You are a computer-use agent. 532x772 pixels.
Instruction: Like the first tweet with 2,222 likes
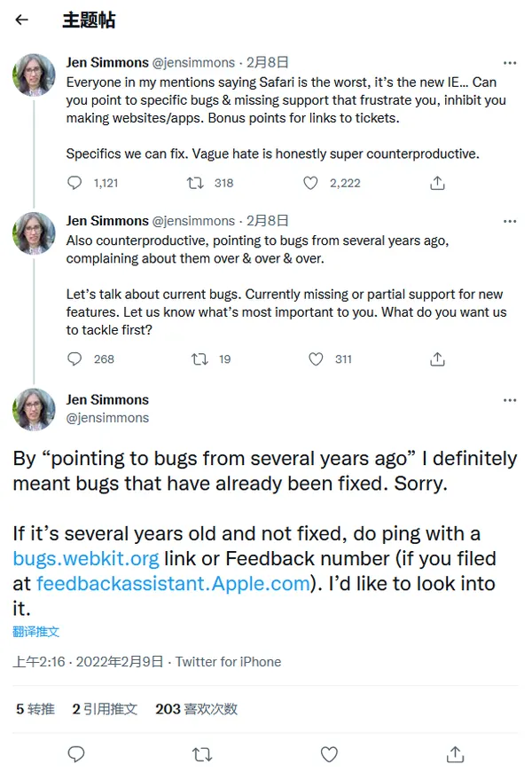tap(310, 183)
